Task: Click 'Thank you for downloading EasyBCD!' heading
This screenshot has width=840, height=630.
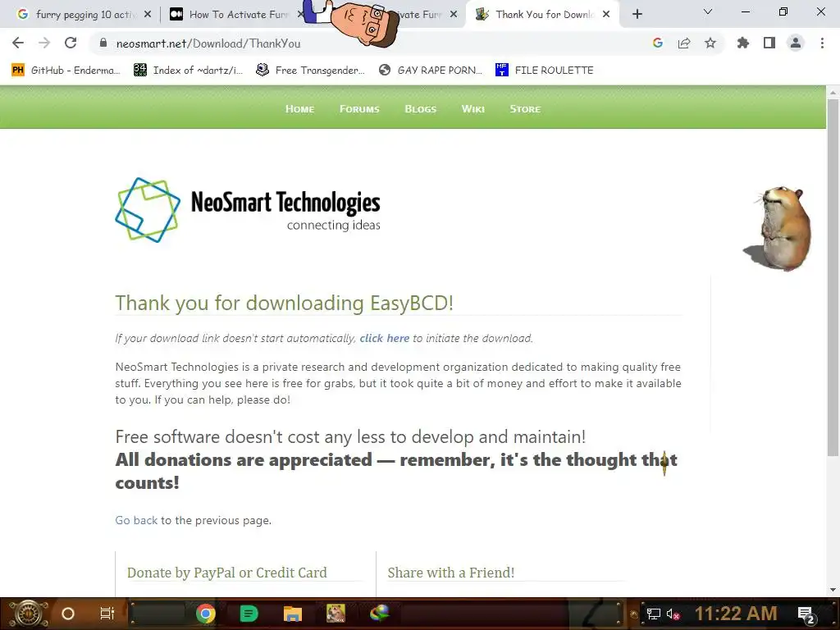Action: point(285,304)
